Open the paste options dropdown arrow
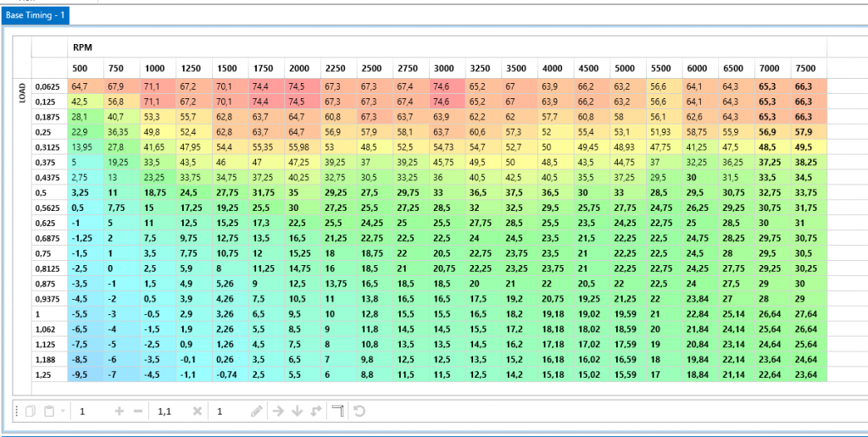The height and width of the screenshot is (437, 868). pos(63,412)
